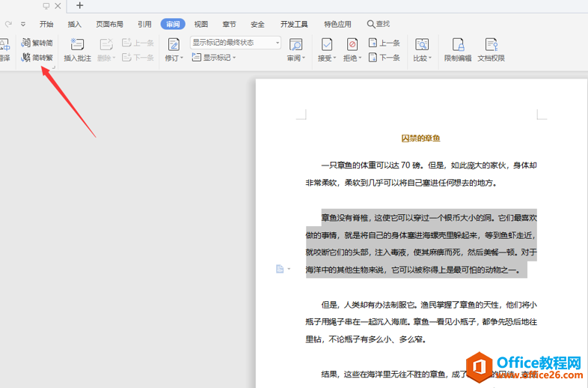The image size is (588, 388).
Task: Switch to the 页面布局 tab
Action: click(109, 25)
